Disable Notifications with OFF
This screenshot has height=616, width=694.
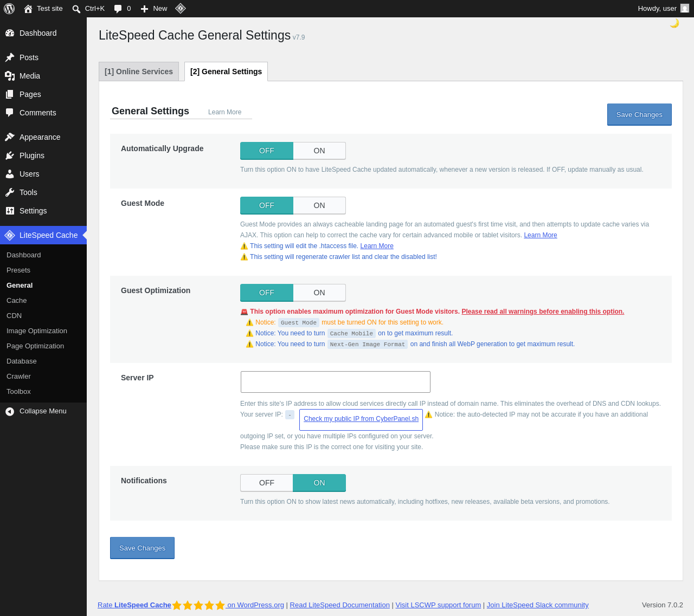tap(267, 483)
